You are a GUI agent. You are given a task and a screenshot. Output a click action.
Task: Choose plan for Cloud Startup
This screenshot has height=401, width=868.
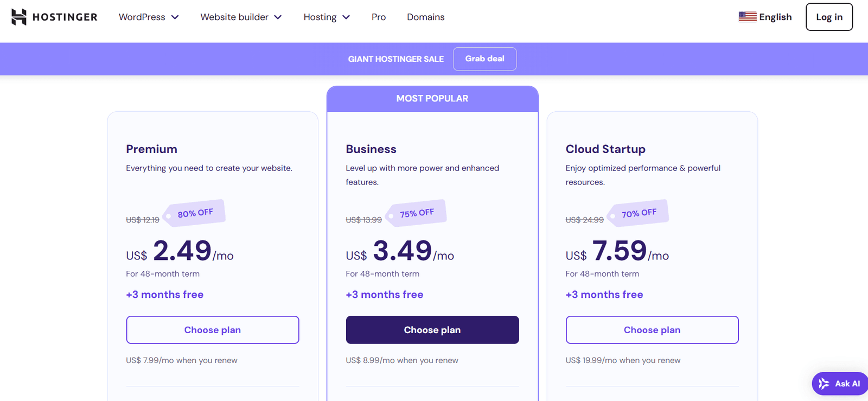point(652,330)
